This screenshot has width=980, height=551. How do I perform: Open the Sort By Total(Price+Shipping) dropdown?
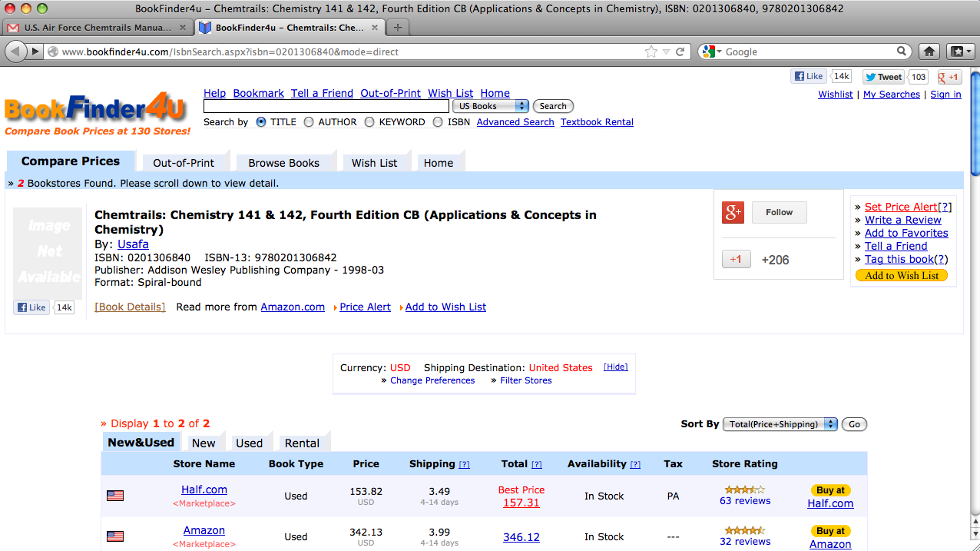[780, 424]
